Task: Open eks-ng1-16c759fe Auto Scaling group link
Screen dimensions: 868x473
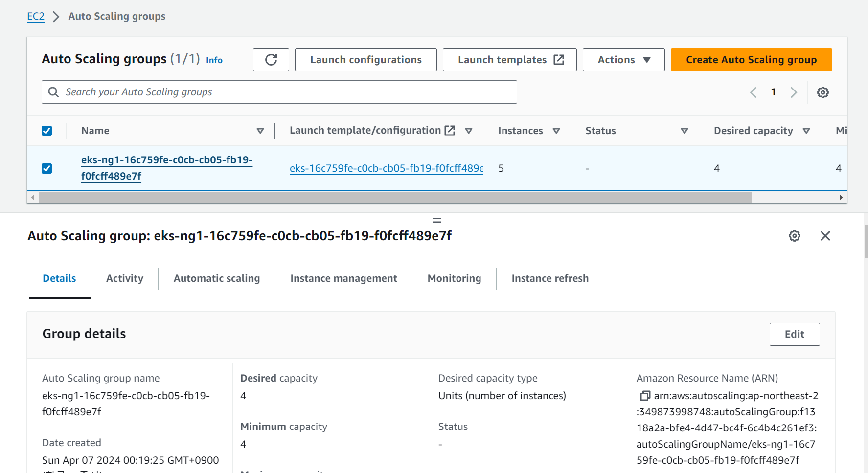Action: pos(167,168)
